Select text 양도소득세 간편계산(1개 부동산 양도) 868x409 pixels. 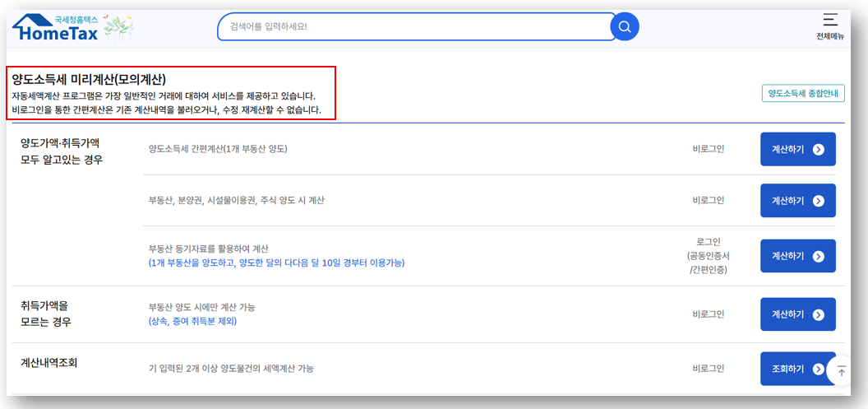pyautogui.click(x=218, y=149)
